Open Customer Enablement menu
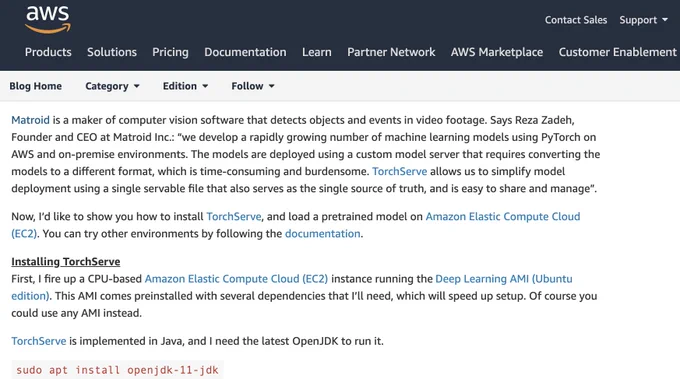The image size is (680, 379). click(617, 52)
